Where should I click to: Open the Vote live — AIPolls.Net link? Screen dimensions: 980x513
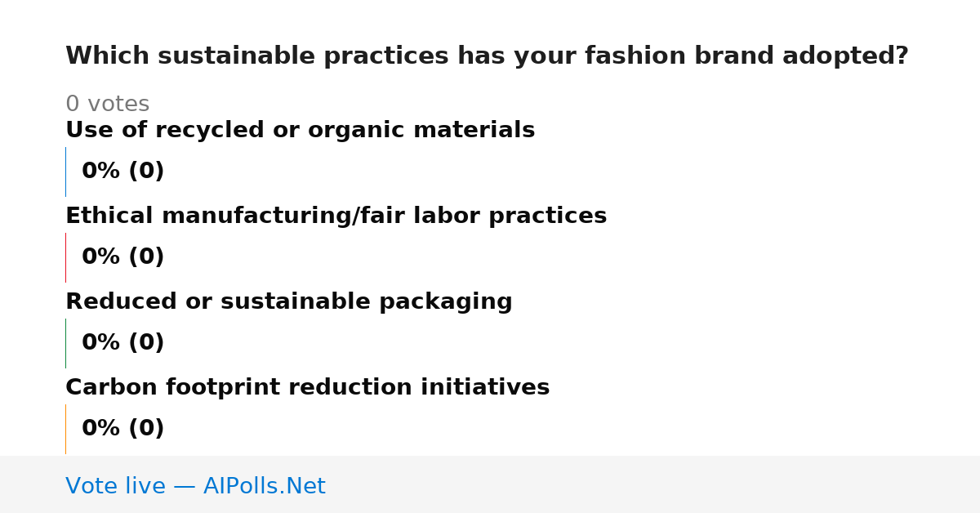(195, 486)
